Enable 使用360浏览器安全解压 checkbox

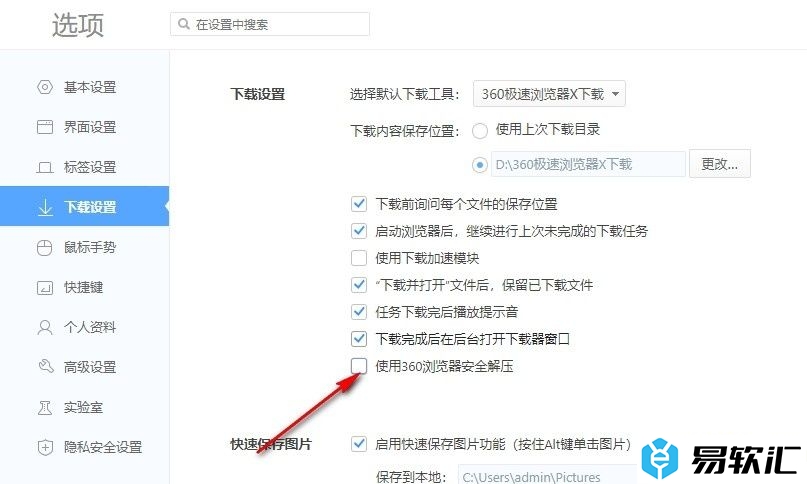pos(359,366)
